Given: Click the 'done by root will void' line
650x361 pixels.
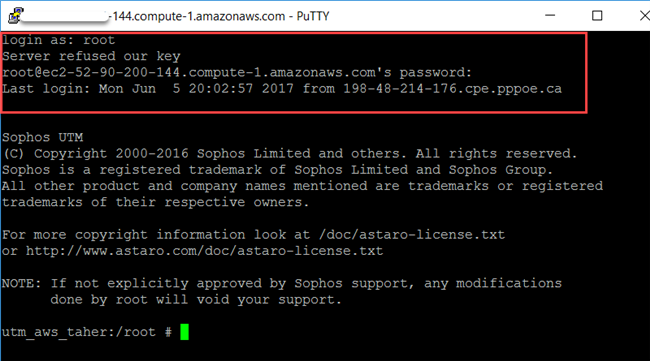Looking at the screenshot, I should pos(196,300).
